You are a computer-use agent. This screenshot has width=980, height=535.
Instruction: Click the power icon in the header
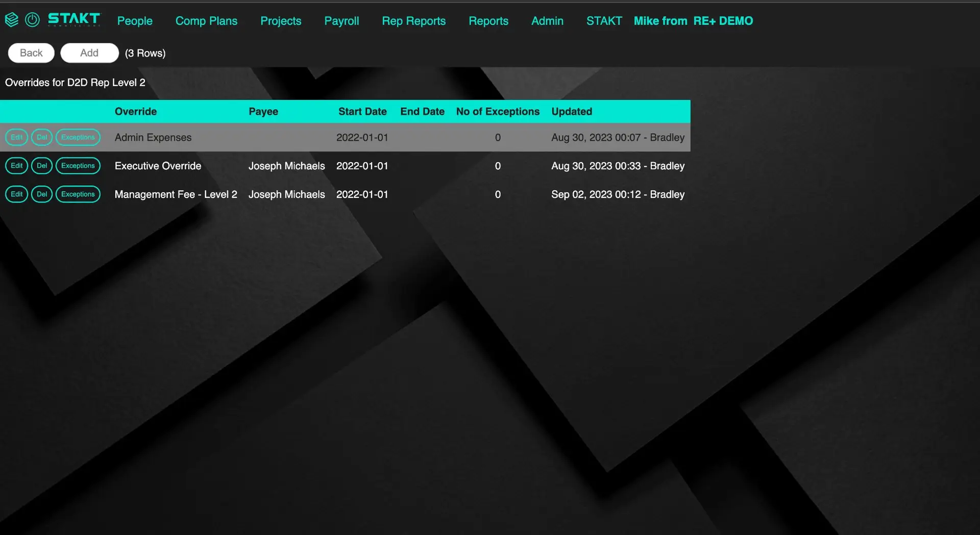click(x=32, y=20)
